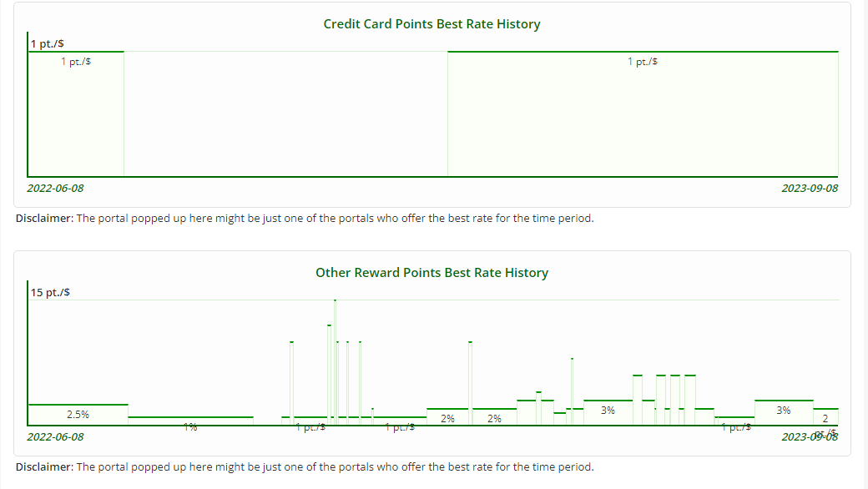Image resolution: width=868 pixels, height=489 pixels.
Task: Select the 2.5% segment in the Other Reward chart
Action: click(78, 415)
